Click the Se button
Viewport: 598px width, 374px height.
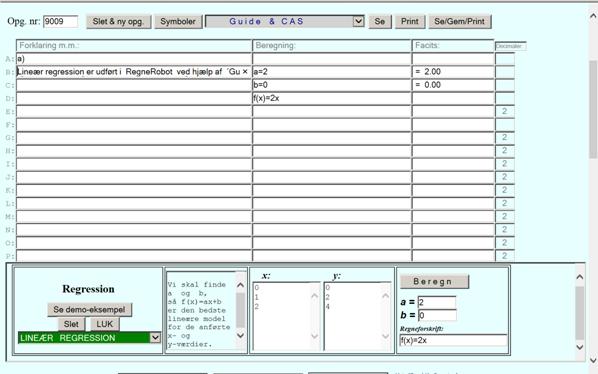tap(379, 22)
